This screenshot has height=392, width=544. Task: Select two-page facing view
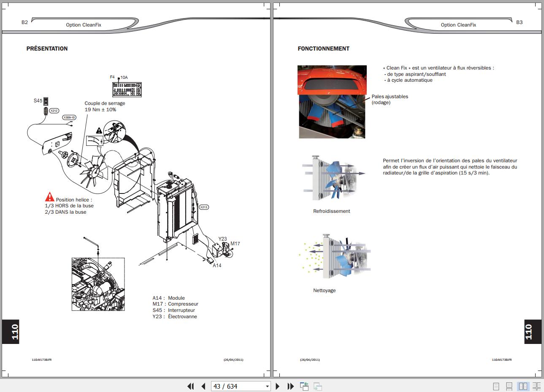click(x=523, y=386)
